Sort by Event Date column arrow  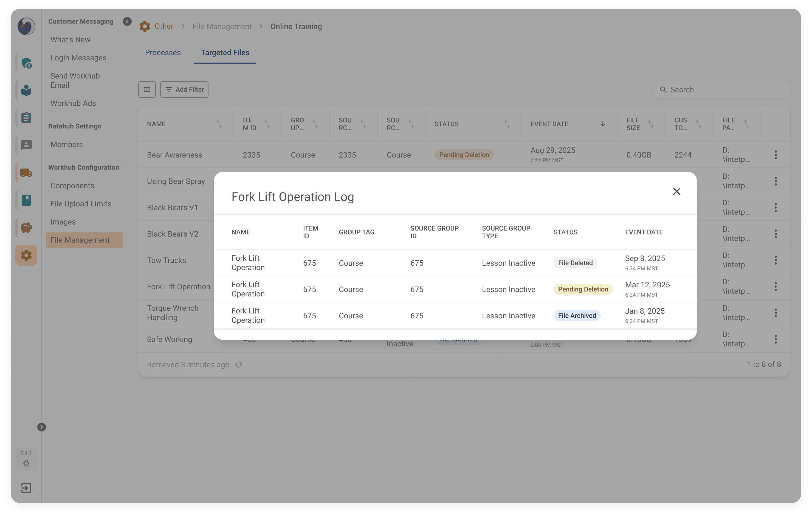[x=603, y=124]
